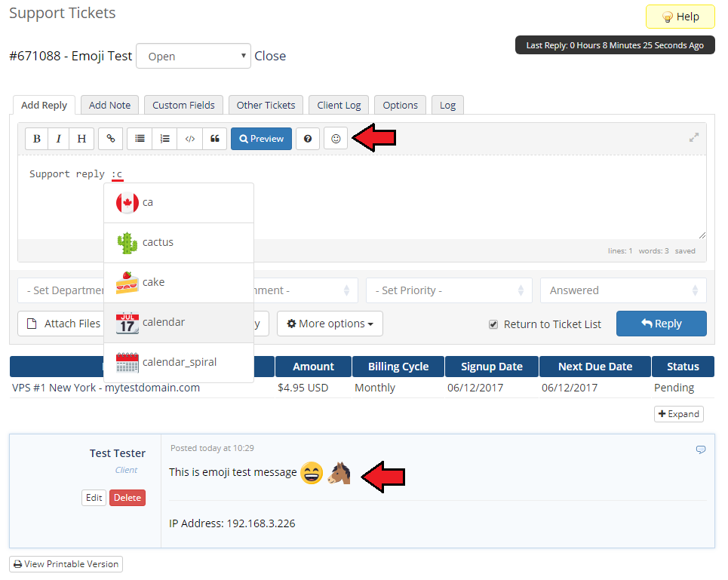Open the Answered status dropdown
The width and height of the screenshot is (728, 580).
[x=623, y=290]
